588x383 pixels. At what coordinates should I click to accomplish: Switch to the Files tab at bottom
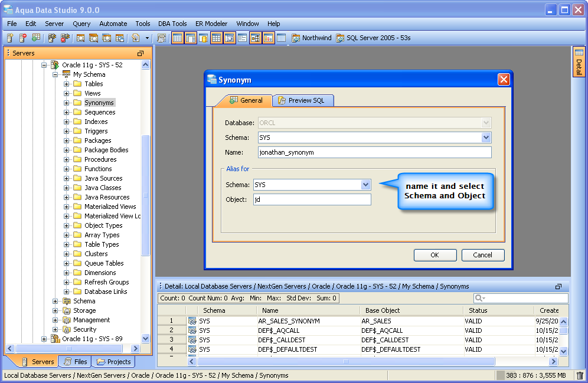point(76,362)
